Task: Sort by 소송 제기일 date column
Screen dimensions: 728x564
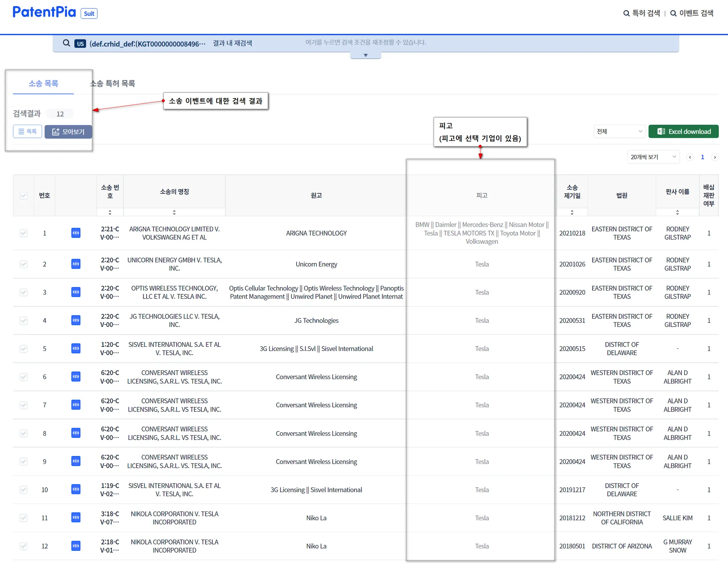Action: pyautogui.click(x=572, y=212)
